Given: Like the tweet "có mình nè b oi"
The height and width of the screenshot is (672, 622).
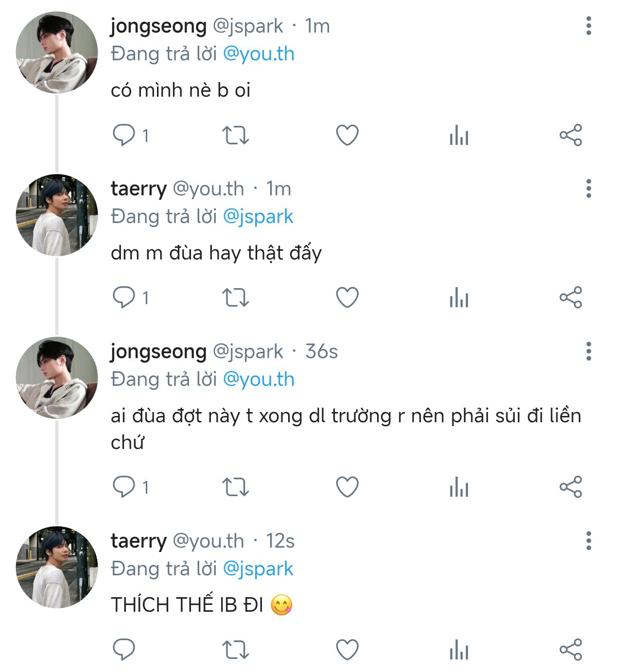Looking at the screenshot, I should 347,135.
